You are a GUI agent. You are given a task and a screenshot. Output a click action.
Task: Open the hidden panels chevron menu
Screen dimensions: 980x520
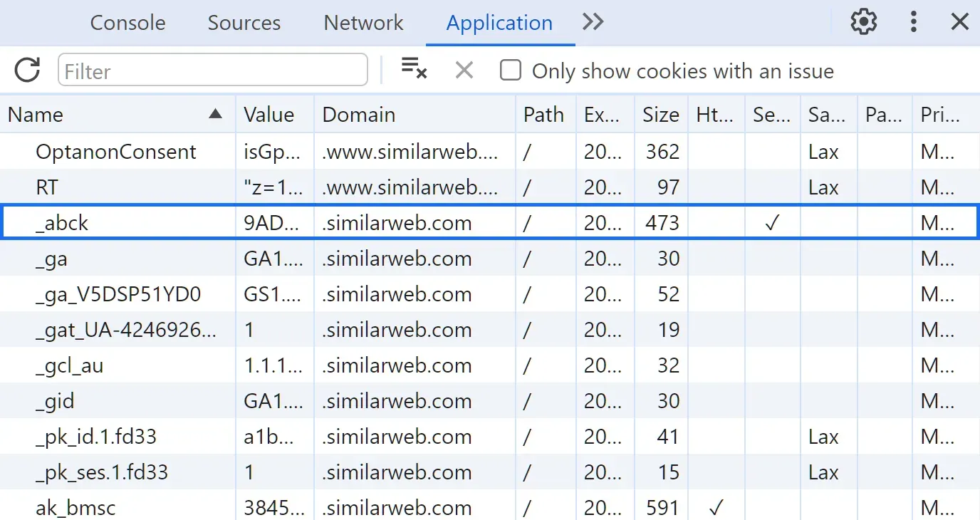coord(593,22)
